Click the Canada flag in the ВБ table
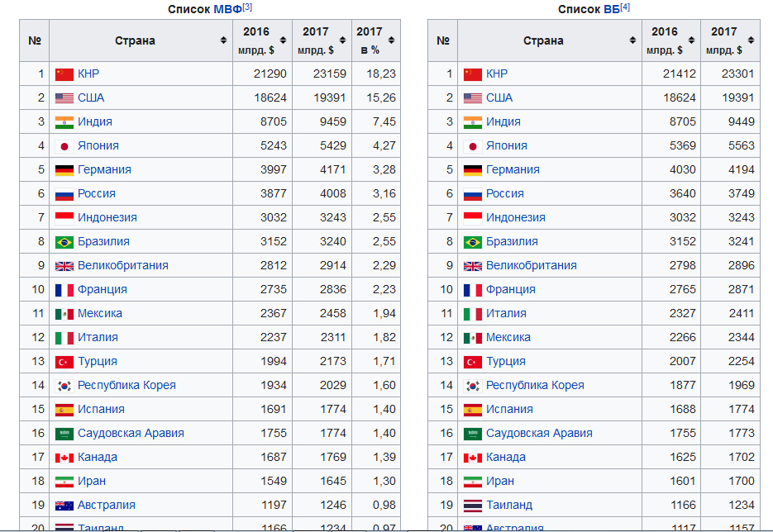This screenshot has width=773, height=532. (473, 458)
